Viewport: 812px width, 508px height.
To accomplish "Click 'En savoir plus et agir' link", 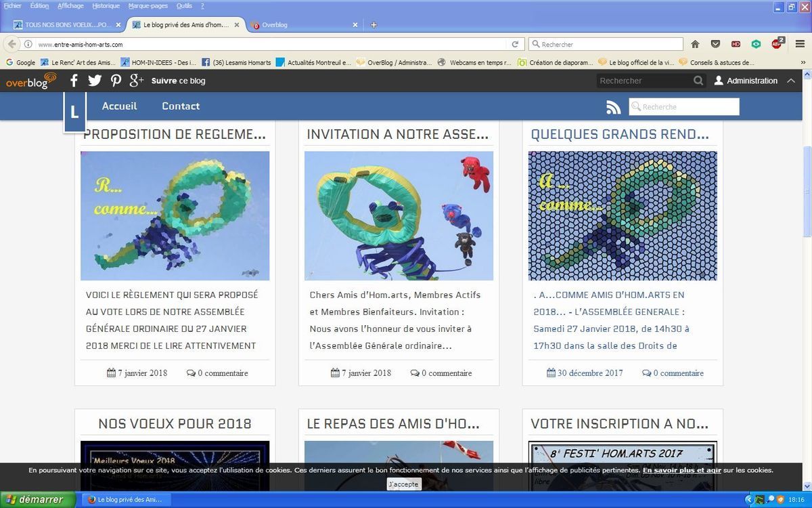I will [682, 470].
